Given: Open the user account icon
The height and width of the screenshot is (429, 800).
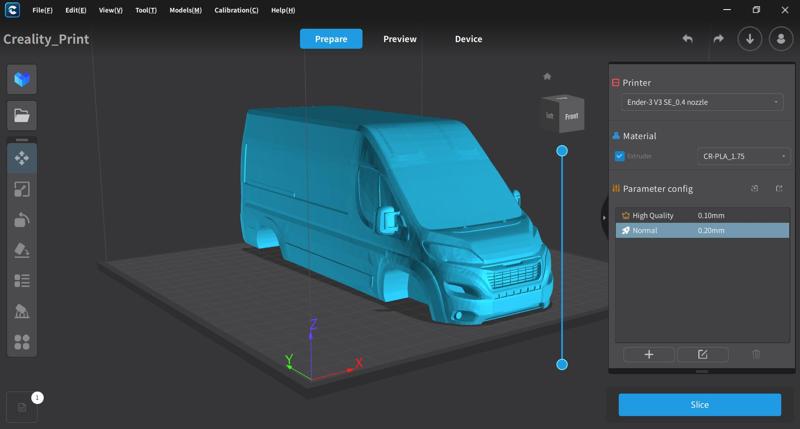Looking at the screenshot, I should (781, 39).
